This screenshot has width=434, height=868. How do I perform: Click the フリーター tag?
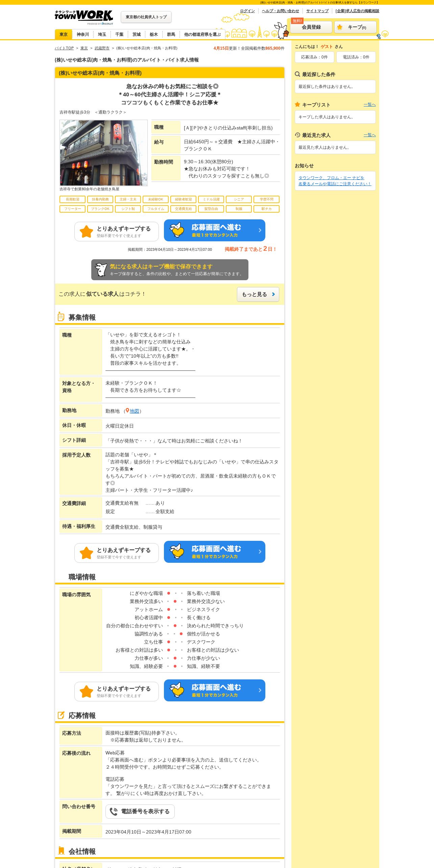(73, 209)
